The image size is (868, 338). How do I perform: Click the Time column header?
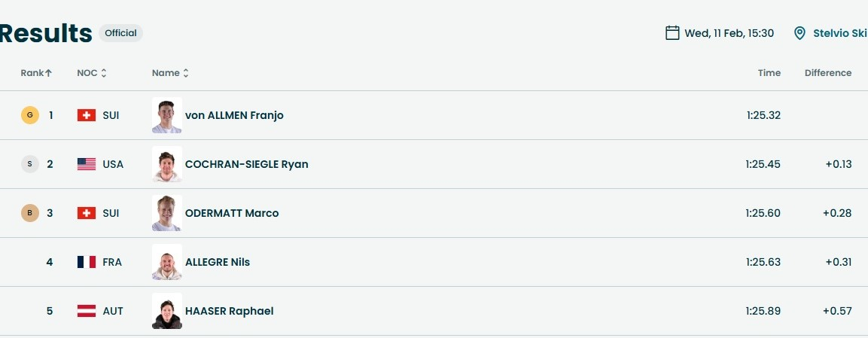[769, 73]
